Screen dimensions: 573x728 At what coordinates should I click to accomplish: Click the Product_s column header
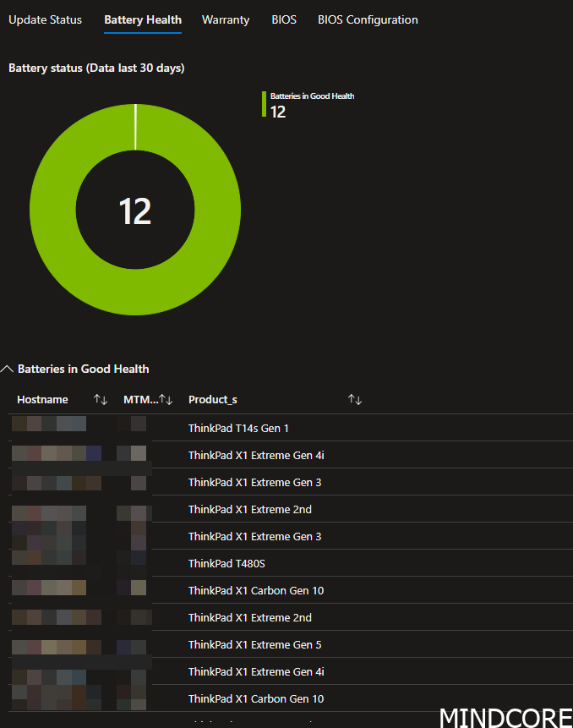(x=212, y=399)
